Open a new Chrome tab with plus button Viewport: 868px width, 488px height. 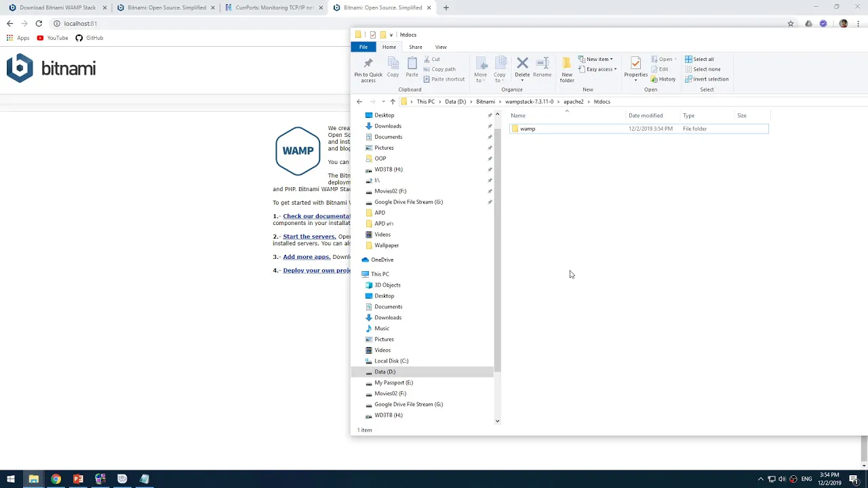[x=446, y=7]
